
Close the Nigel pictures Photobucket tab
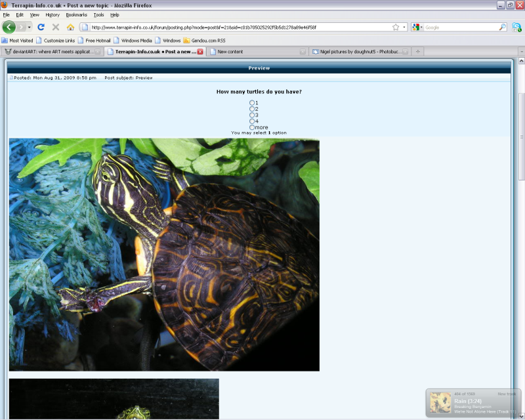pos(405,52)
